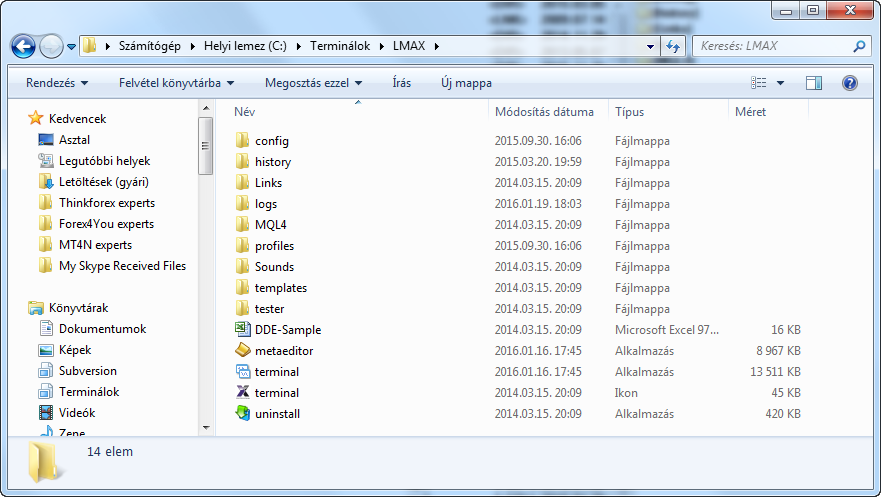Select the metaeditor application icon

[x=242, y=350]
